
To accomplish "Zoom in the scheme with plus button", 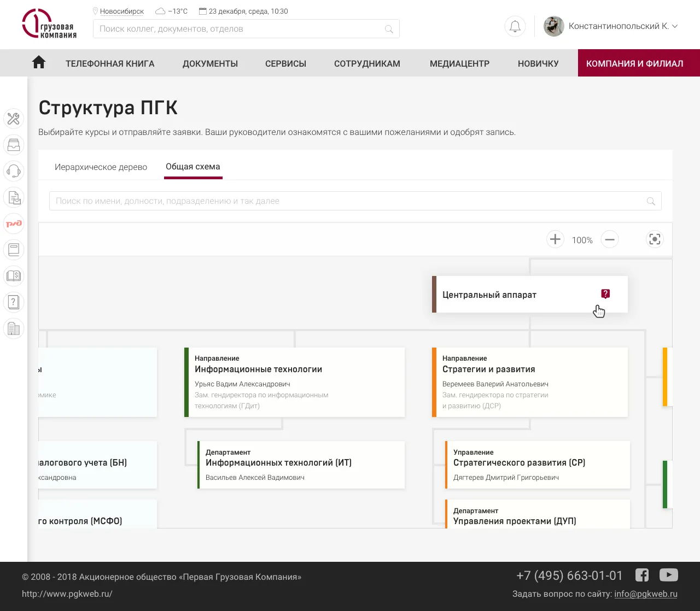I will point(555,239).
